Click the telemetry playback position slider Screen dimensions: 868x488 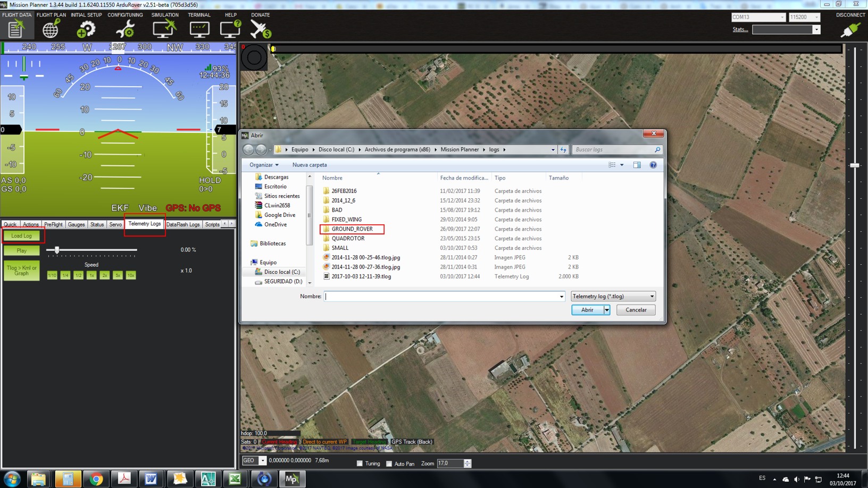91,250
